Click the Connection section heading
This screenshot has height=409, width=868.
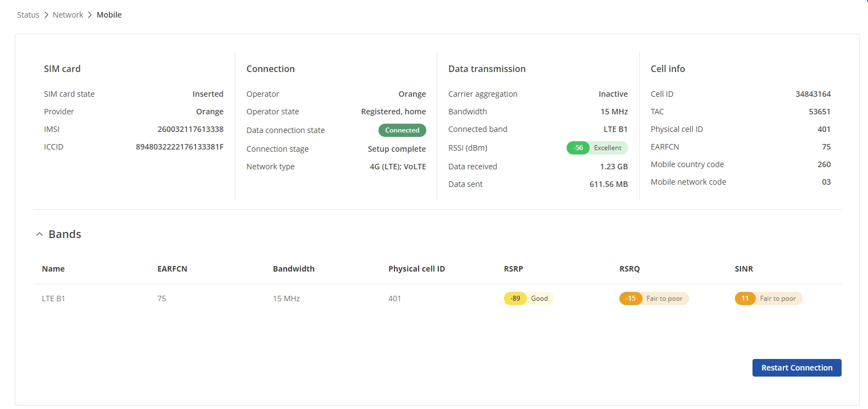271,69
